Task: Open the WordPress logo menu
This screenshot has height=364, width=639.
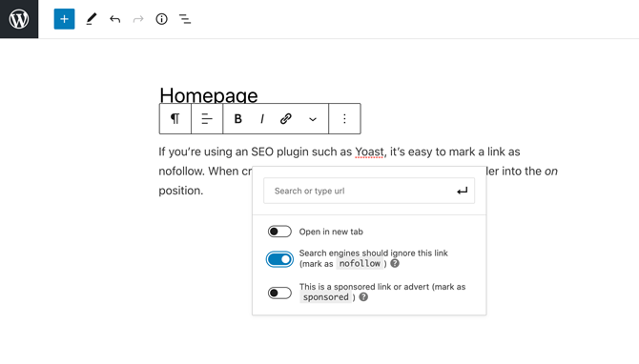Action: click(19, 19)
